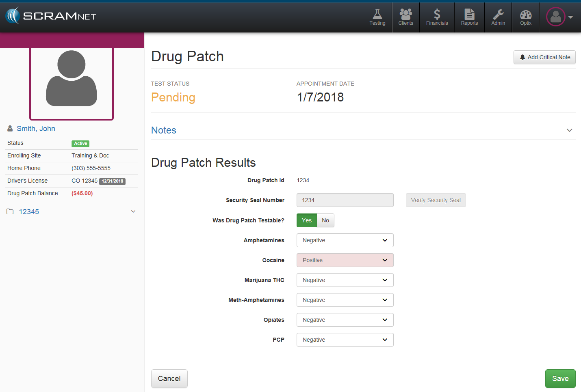Expand the Notes section chevron
This screenshot has height=392, width=581.
point(569,130)
